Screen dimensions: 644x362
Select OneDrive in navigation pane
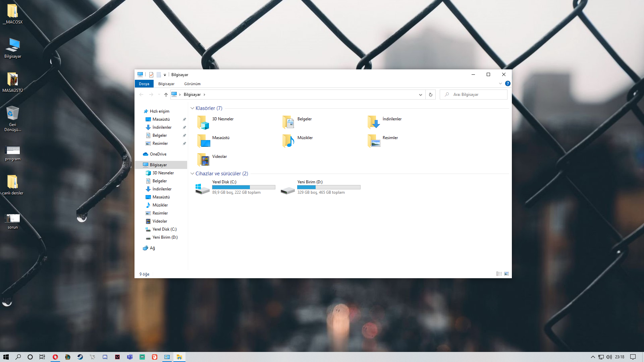coord(158,154)
